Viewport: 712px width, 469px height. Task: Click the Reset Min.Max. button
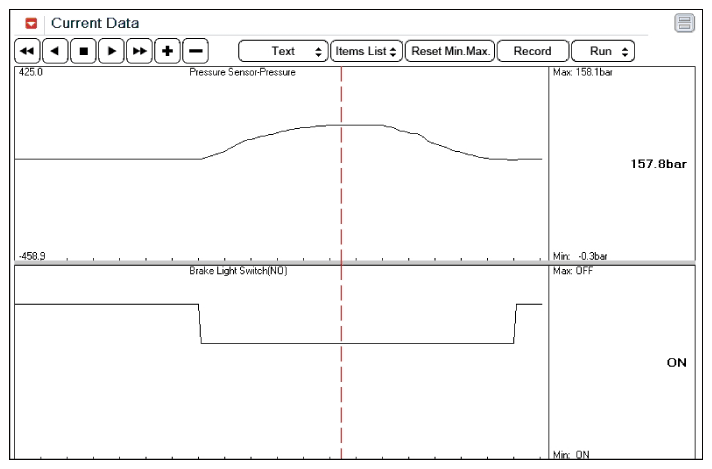(450, 51)
